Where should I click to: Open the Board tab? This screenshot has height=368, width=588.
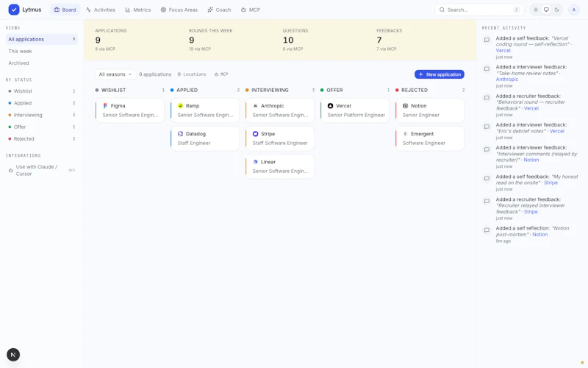click(65, 10)
